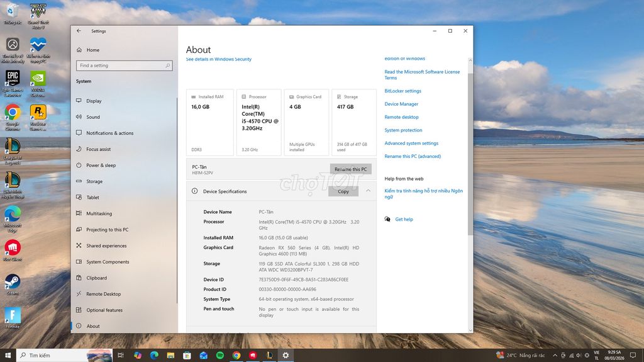Viewport: 644px width, 362px height.
Task: Launch Riot Client from the desktop
Action: (13, 247)
